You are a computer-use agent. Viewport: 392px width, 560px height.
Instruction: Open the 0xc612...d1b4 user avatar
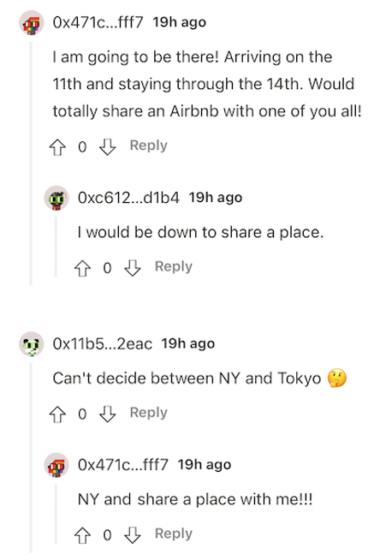pyautogui.click(x=56, y=198)
